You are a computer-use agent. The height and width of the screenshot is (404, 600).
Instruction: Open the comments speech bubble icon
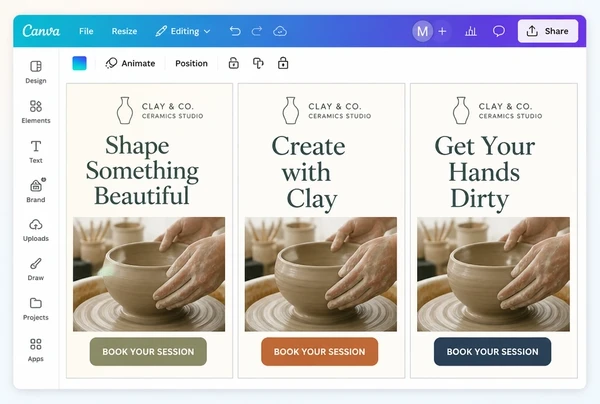coord(499,31)
